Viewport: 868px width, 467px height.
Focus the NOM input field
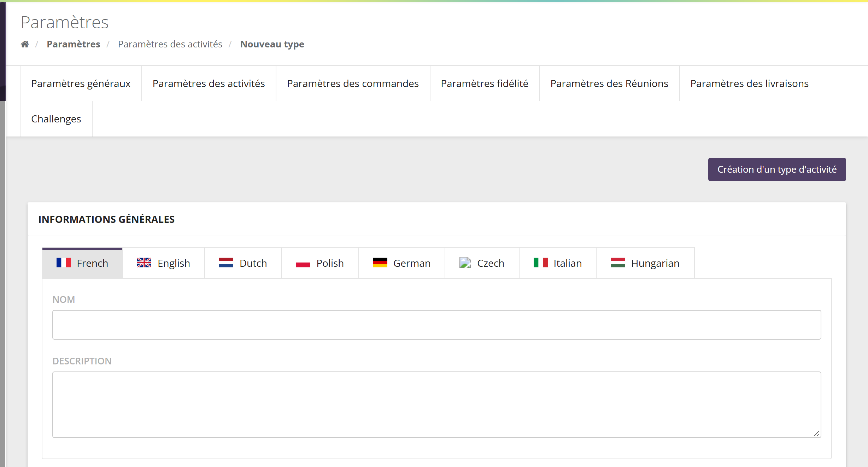pos(437,325)
